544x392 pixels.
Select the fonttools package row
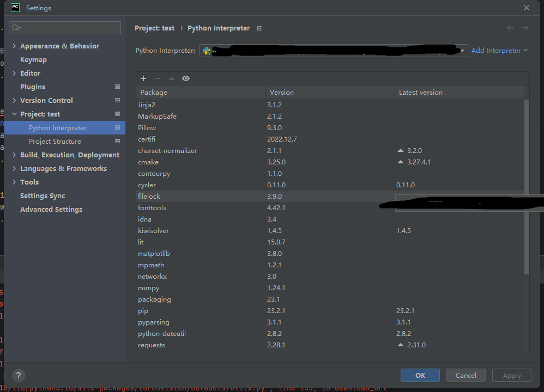tap(330, 207)
